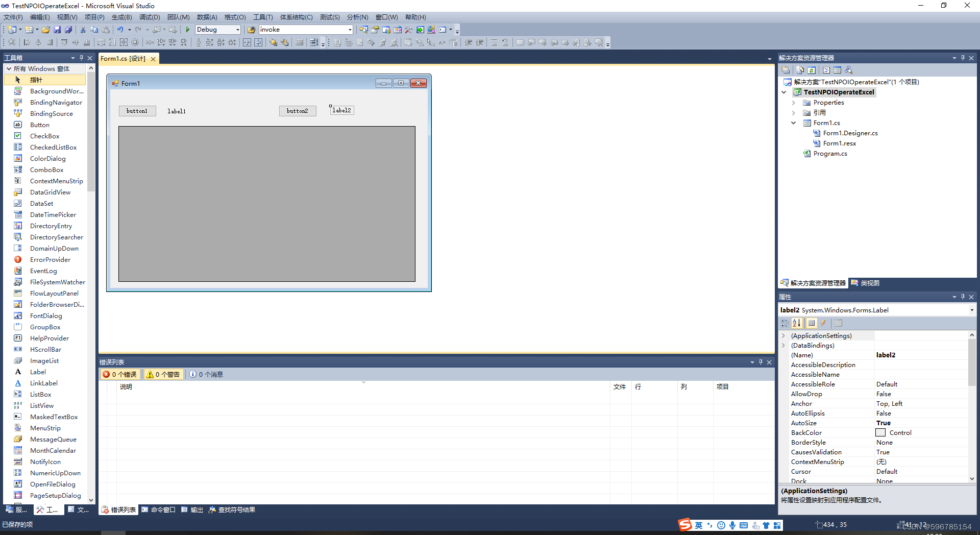This screenshot has height=535, width=980.
Task: Expand the 引用 references node
Action: pos(794,113)
